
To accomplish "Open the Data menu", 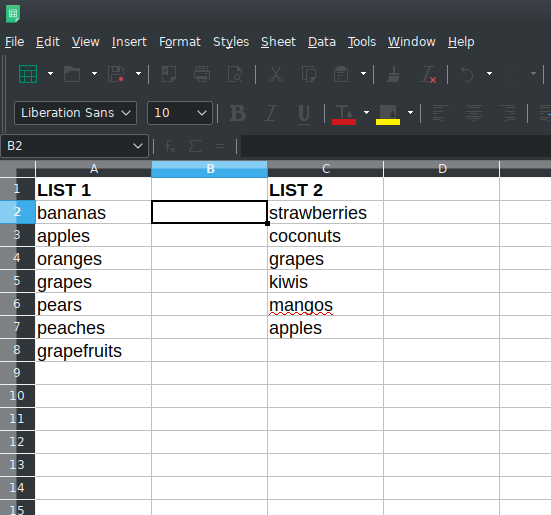I will point(322,42).
